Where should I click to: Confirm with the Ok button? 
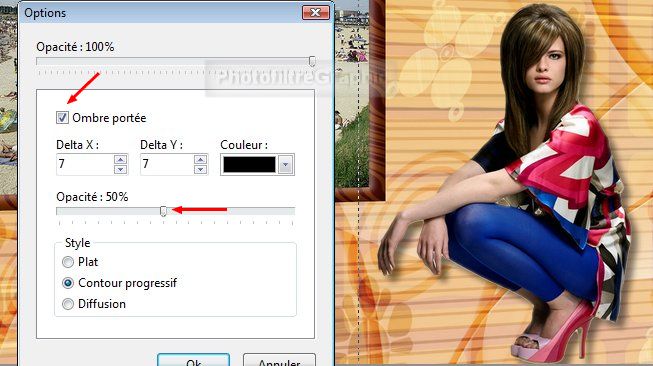(x=194, y=361)
